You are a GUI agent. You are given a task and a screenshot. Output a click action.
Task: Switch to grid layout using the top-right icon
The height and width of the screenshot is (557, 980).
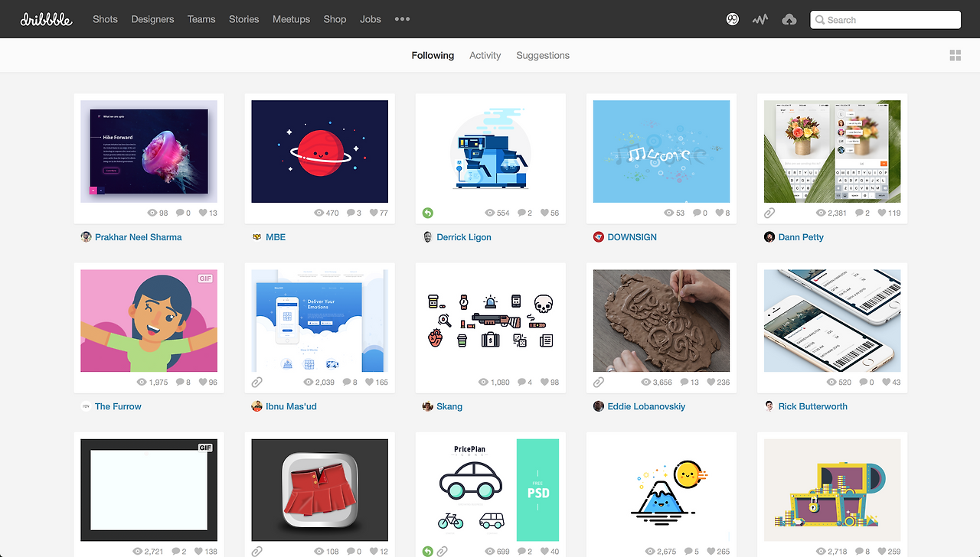[x=955, y=55]
